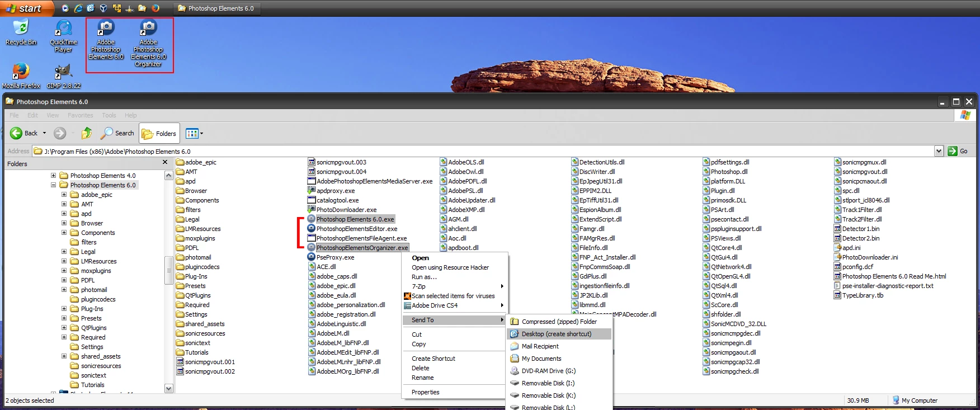Select Scan selected items for viruses
The image size is (980, 410).
[x=454, y=296]
